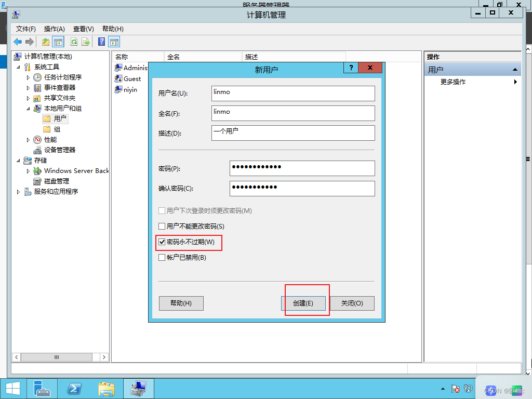Image resolution: width=532 pixels, height=399 pixels.
Task: Click the Event Viewer icon
Action: click(x=37, y=88)
